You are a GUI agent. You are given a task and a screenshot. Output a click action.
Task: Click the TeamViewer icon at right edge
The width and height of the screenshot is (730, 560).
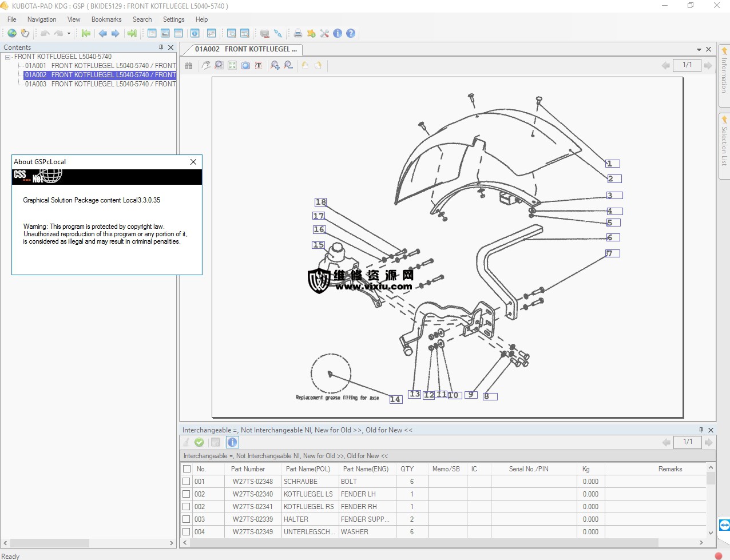coord(724,525)
